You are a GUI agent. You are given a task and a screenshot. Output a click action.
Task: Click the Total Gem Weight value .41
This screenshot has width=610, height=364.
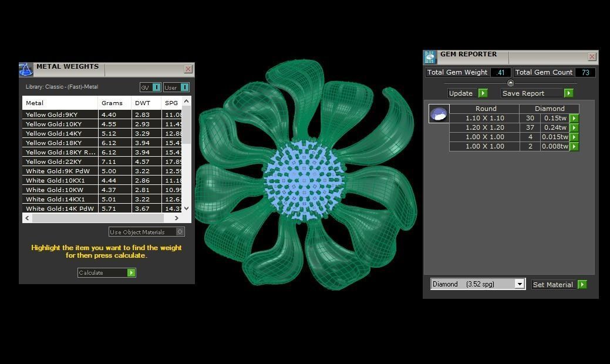pyautogui.click(x=501, y=72)
